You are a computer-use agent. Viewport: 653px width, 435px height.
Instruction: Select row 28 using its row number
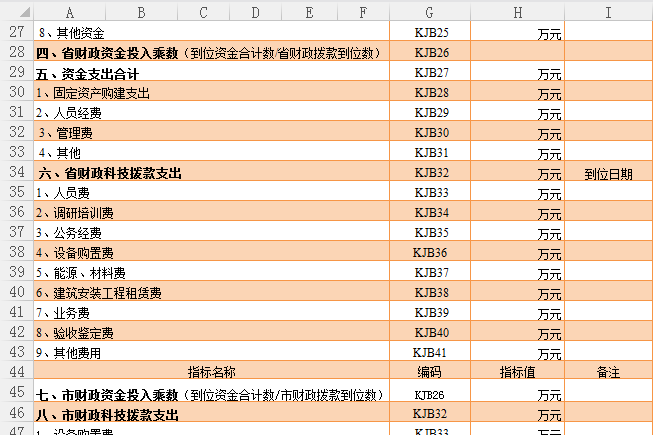pyautogui.click(x=16, y=52)
